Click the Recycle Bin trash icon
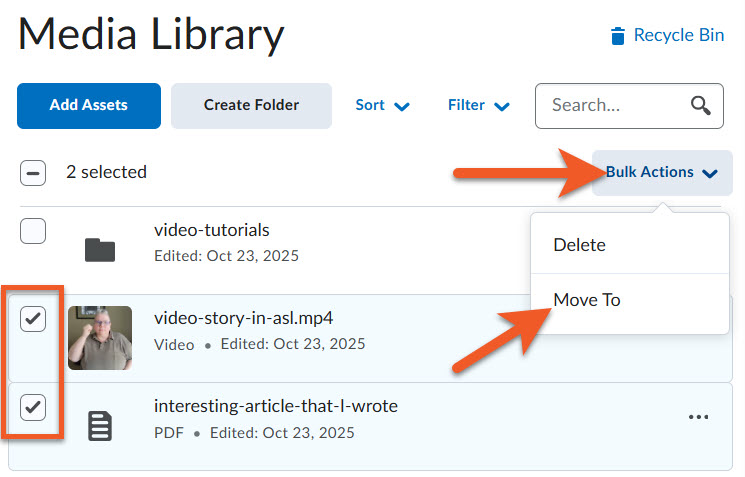The image size is (745, 477). coord(619,36)
